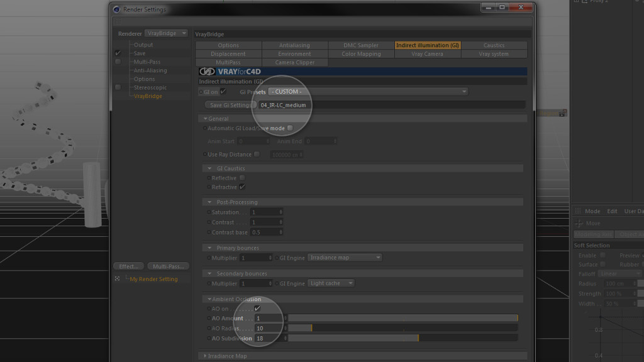
Task: Tick the Soft Selection Surface checkbox
Action: tap(602, 265)
